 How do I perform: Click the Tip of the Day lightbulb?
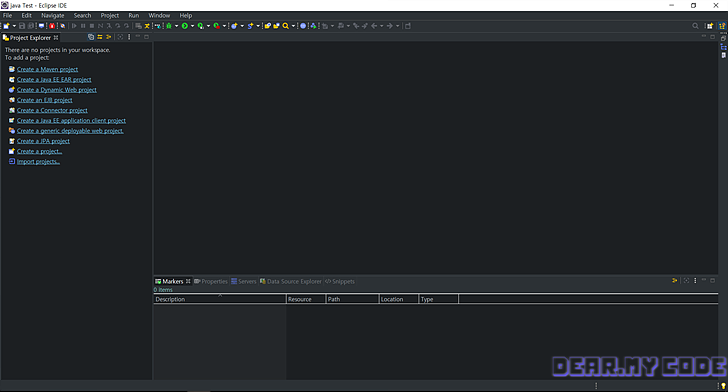coord(723,385)
